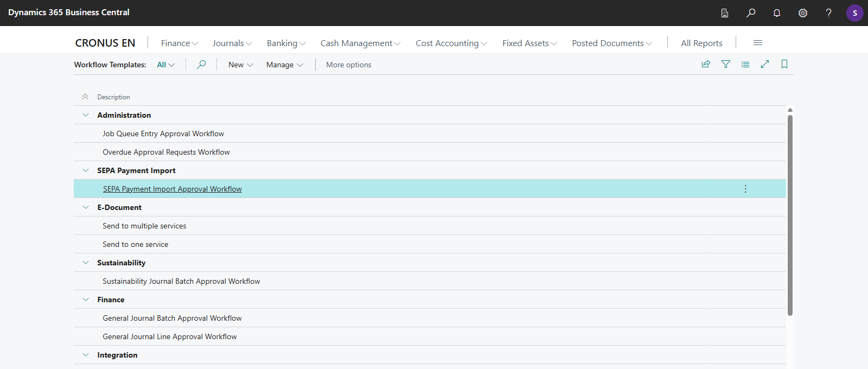Collapse the Finance group
This screenshot has height=369, width=868.
tap(86, 300)
